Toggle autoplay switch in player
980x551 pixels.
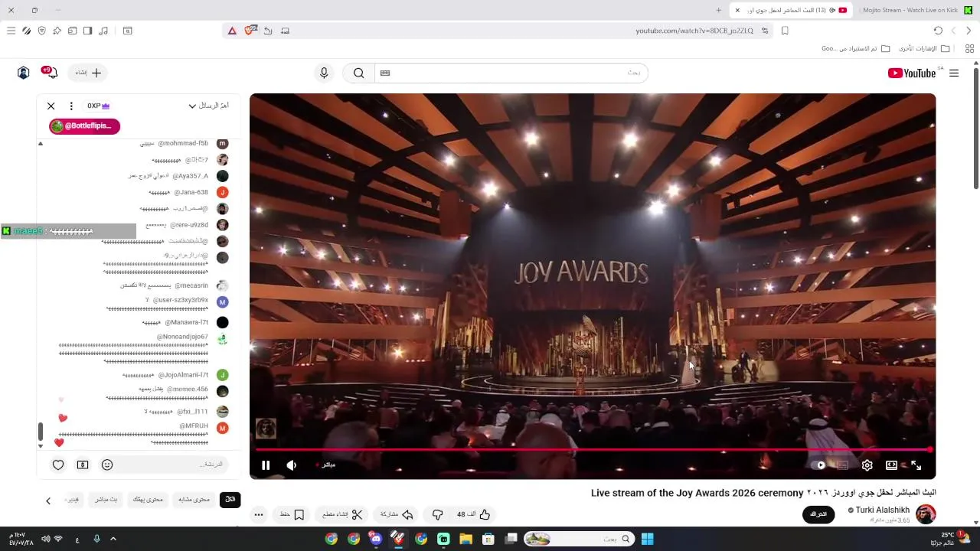click(820, 465)
